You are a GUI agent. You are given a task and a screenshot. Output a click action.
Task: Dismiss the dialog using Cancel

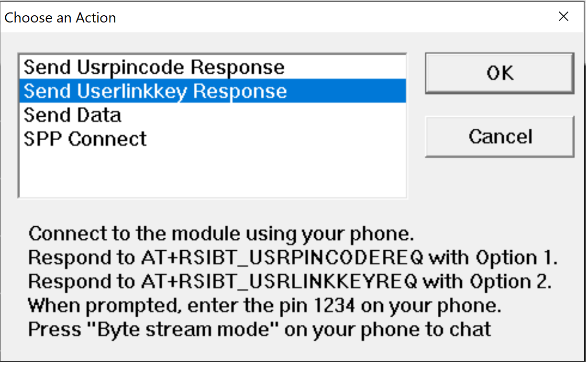point(499,136)
